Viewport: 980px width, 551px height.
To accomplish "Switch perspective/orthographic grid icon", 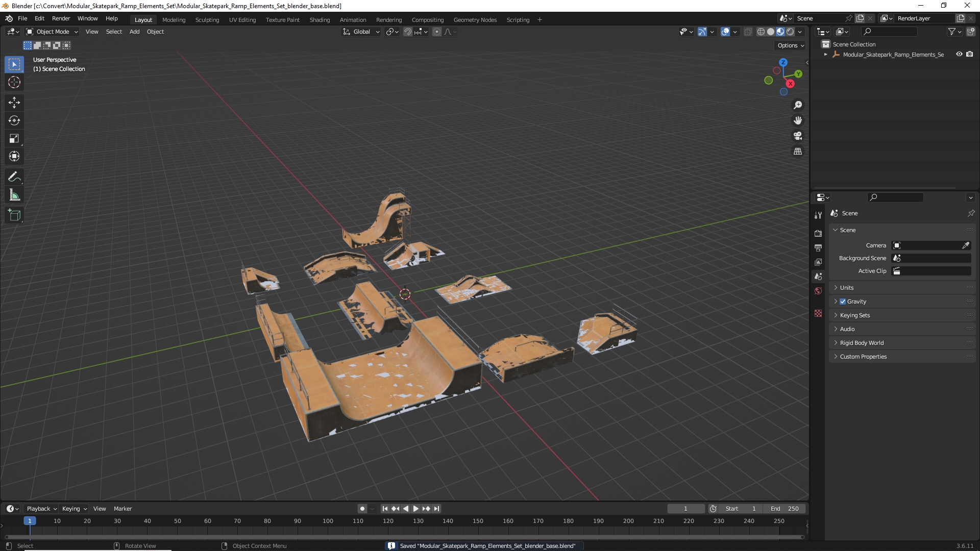I will [x=798, y=152].
